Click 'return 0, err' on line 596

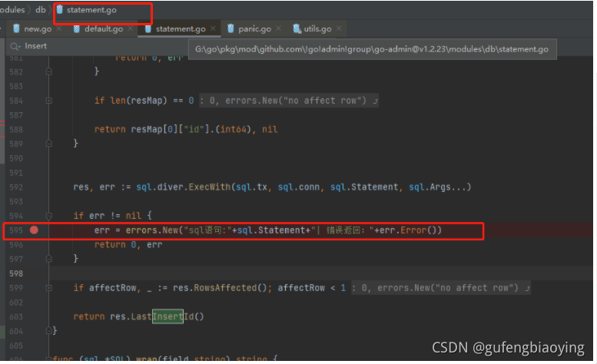(x=128, y=244)
